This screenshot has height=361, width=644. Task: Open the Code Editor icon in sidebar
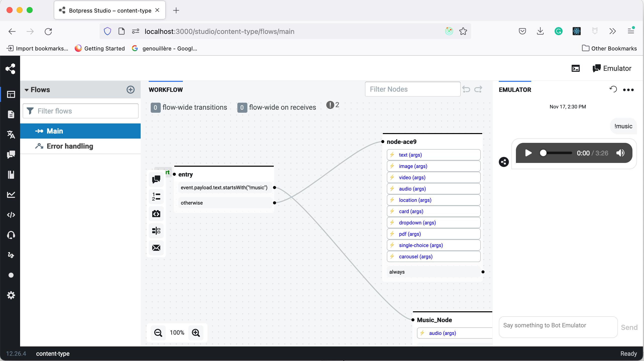click(x=11, y=215)
